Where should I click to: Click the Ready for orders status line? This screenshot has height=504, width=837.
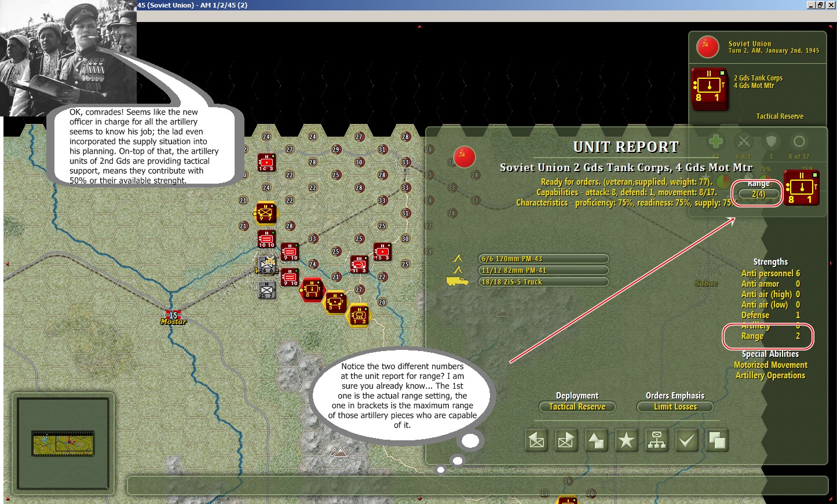(626, 182)
